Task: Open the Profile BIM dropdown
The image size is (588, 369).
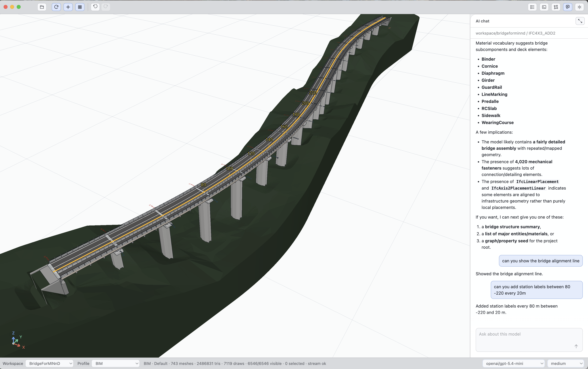Action: pos(116,363)
